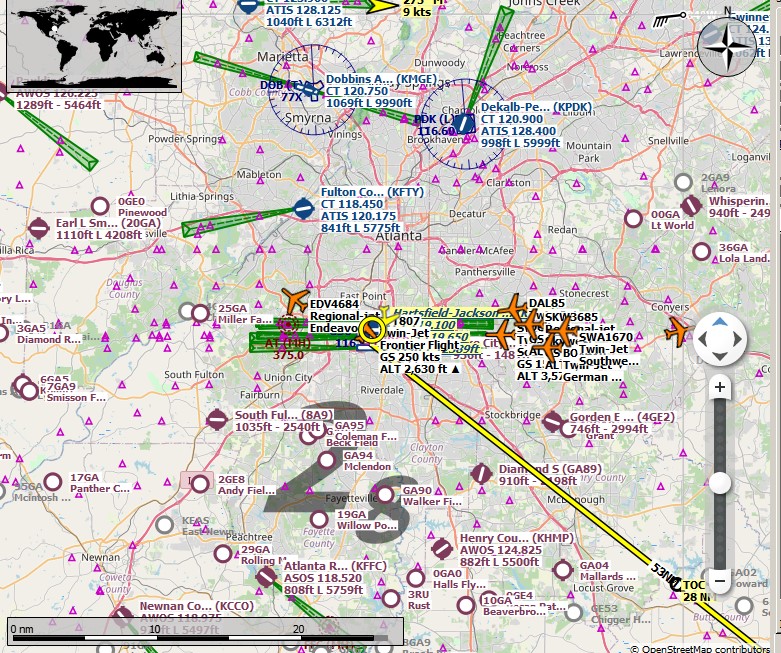Click the GA90 Walker Fi airport circle
781x653 pixels.
click(x=385, y=495)
